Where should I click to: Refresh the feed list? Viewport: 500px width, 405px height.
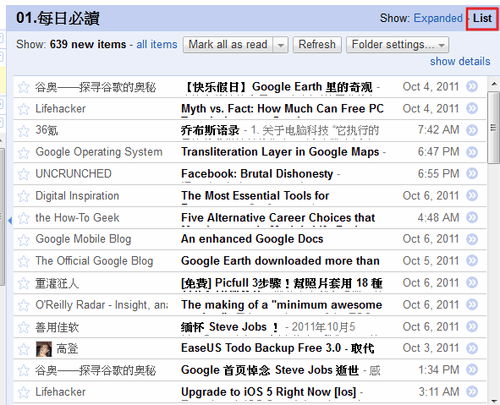click(x=317, y=45)
